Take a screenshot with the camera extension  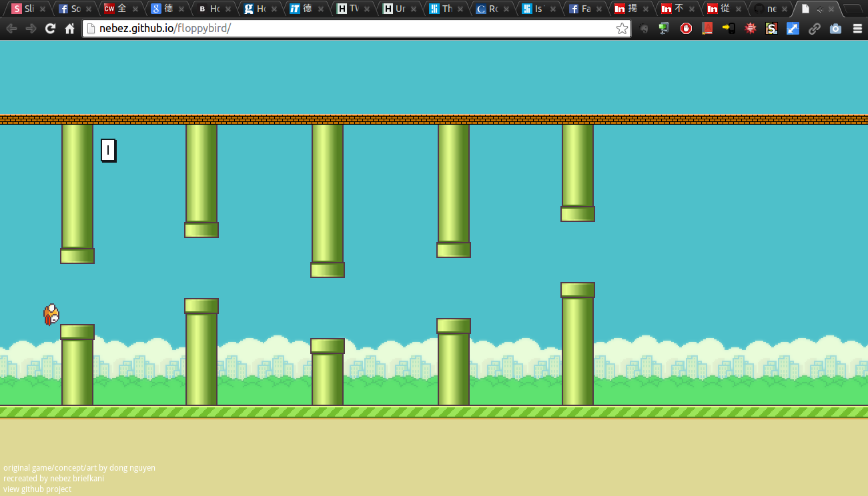tap(835, 29)
